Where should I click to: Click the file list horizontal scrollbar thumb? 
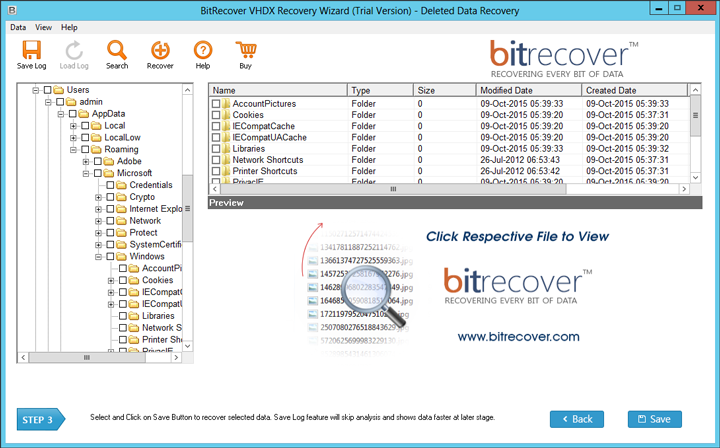pos(393,189)
